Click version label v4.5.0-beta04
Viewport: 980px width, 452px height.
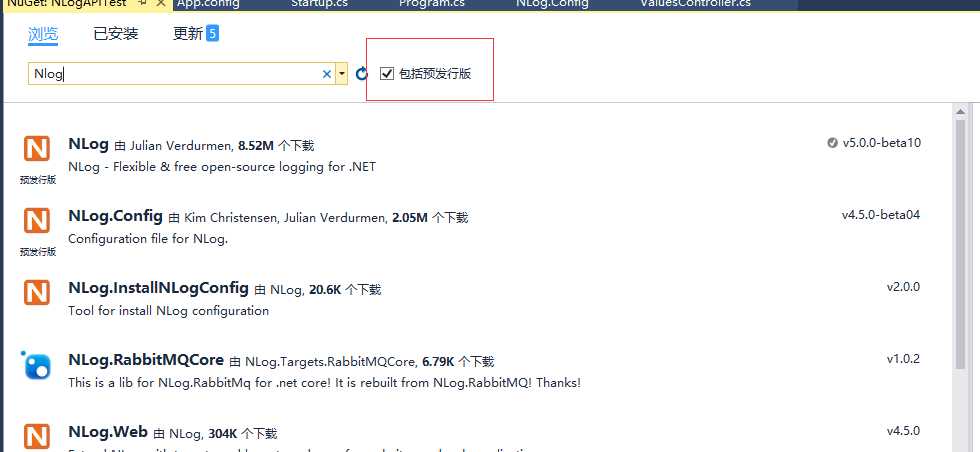pos(881,215)
